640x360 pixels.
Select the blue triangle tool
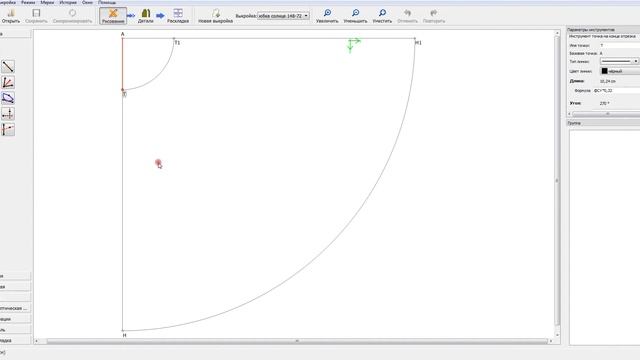pyautogui.click(x=8, y=98)
